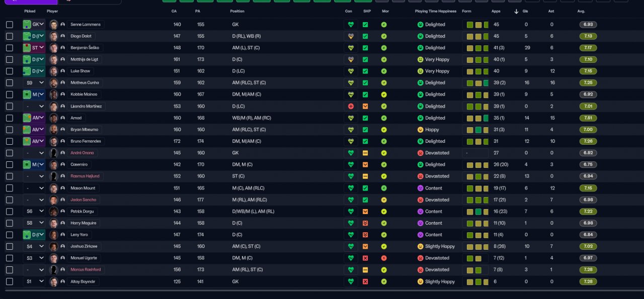Click Matthijs de Ligt's very happy face icon
644x299 pixels.
point(421,59)
